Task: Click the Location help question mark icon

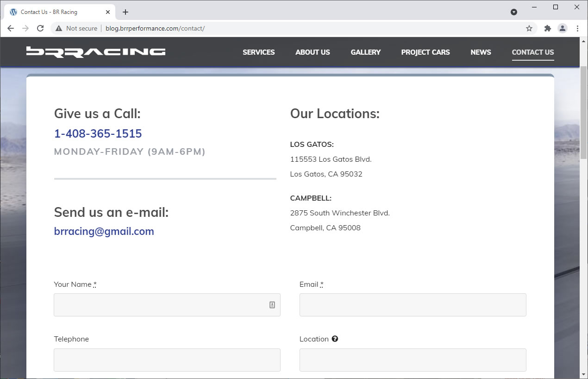Action: [x=335, y=339]
